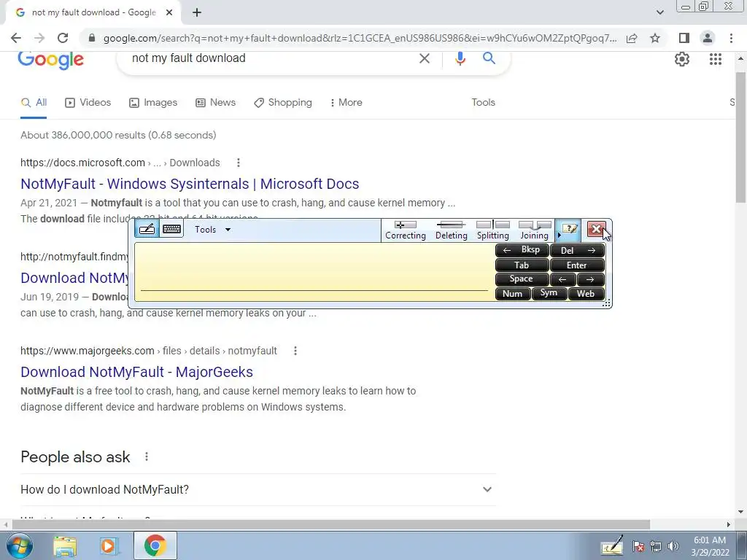Screen dimensions: 747x560
Task: Click the Google logo
Action: pos(50,60)
